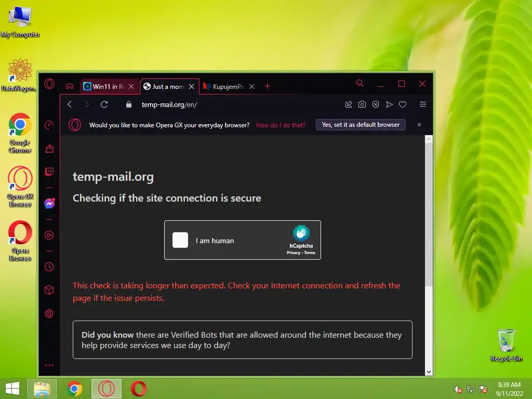Viewport: 532px width, 399px height.
Task: Click the scrollbar up arrow
Action: pyautogui.click(x=429, y=139)
